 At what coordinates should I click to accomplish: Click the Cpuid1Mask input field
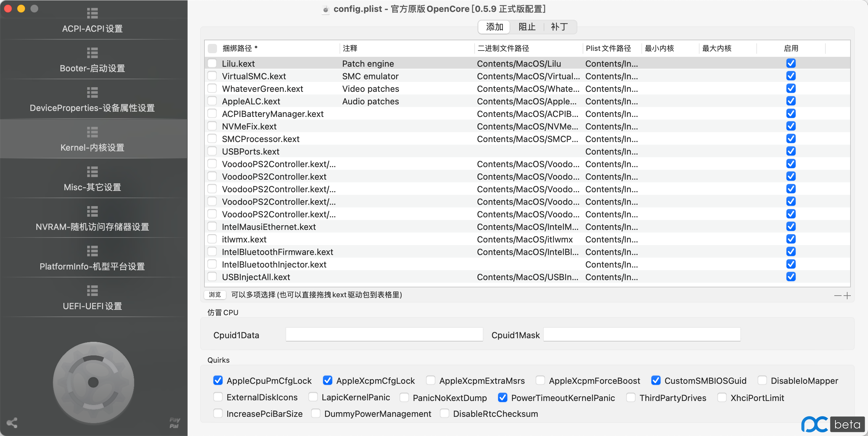pos(642,335)
